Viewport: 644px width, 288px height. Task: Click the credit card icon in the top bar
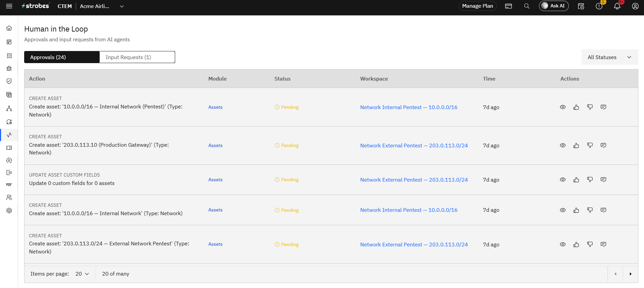(x=508, y=6)
